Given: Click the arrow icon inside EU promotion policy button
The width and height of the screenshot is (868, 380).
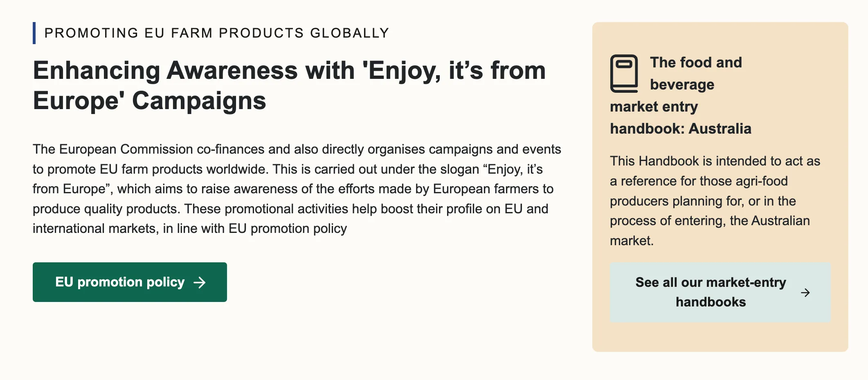Looking at the screenshot, I should [200, 282].
